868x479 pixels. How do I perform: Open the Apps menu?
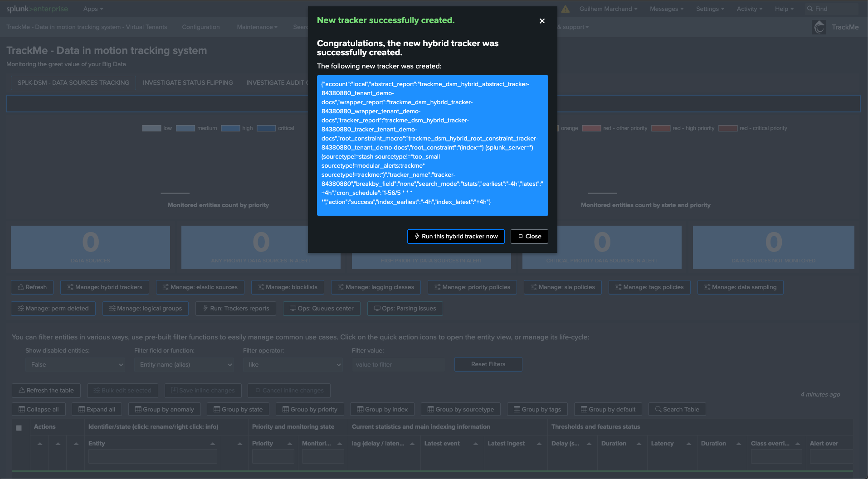(93, 9)
